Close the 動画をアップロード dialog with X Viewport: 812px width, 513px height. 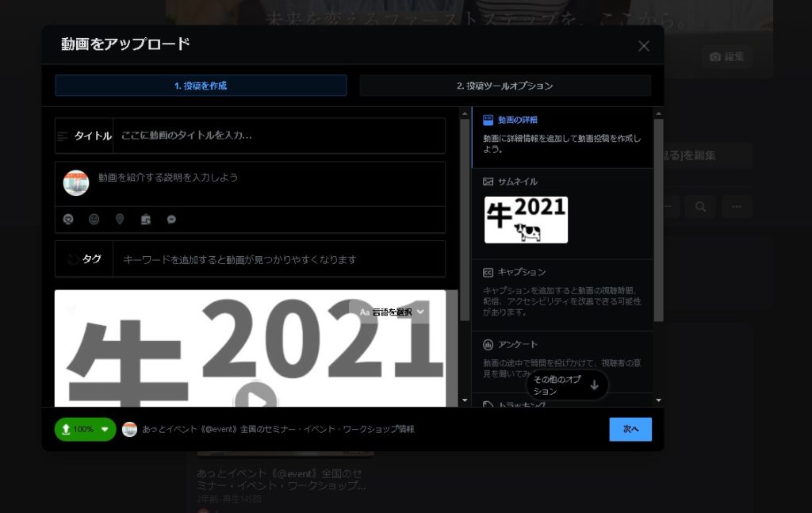tap(643, 46)
